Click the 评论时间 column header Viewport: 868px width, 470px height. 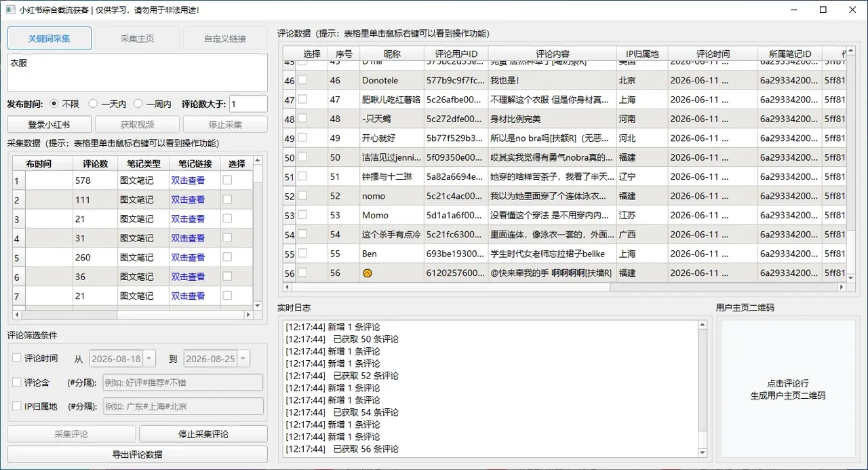click(x=713, y=54)
